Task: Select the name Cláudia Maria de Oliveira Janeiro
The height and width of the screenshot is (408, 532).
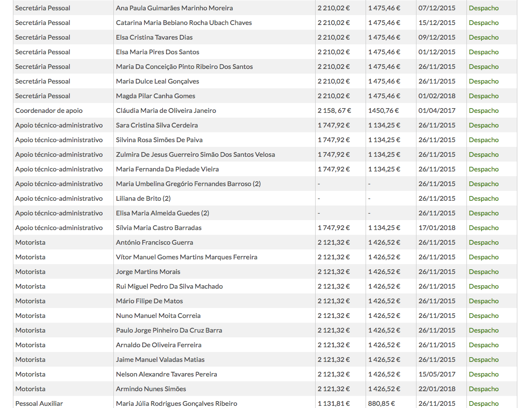Action: point(166,111)
